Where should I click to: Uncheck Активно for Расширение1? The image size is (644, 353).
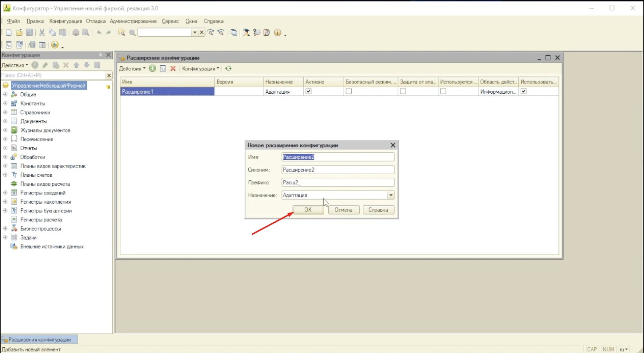(308, 91)
